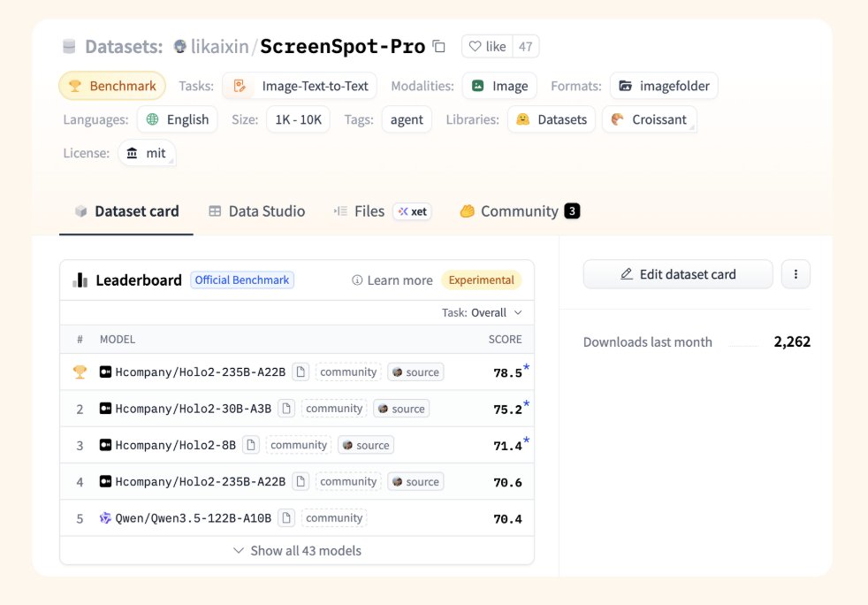This screenshot has height=605, width=868.
Task: Click the MODEL column header
Action: click(118, 339)
